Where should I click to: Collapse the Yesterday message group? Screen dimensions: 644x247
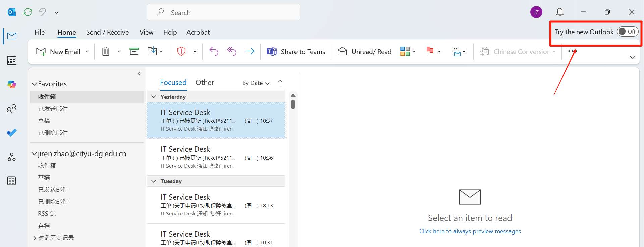pyautogui.click(x=154, y=97)
